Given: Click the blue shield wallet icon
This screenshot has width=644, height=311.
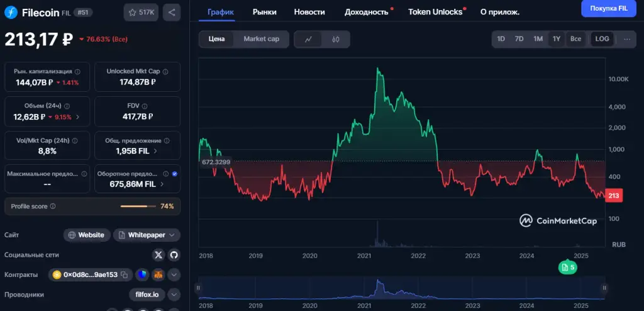Looking at the screenshot, I should 142,274.
